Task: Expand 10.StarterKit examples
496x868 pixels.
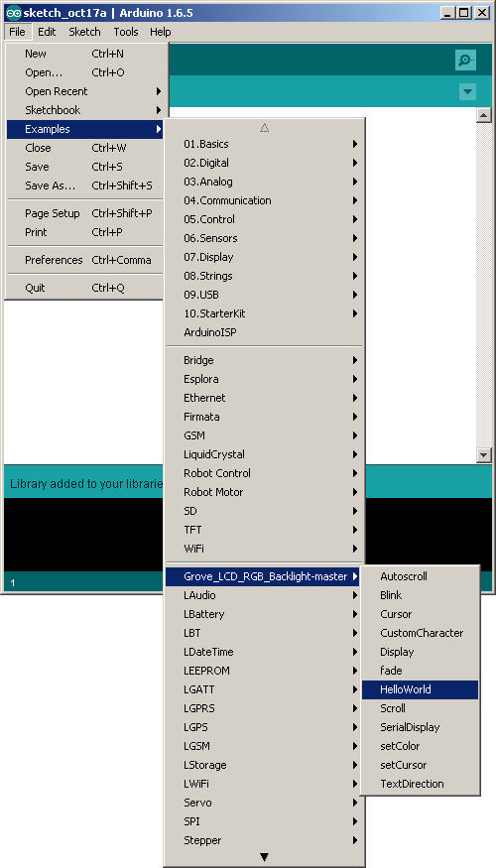Action: click(264, 313)
